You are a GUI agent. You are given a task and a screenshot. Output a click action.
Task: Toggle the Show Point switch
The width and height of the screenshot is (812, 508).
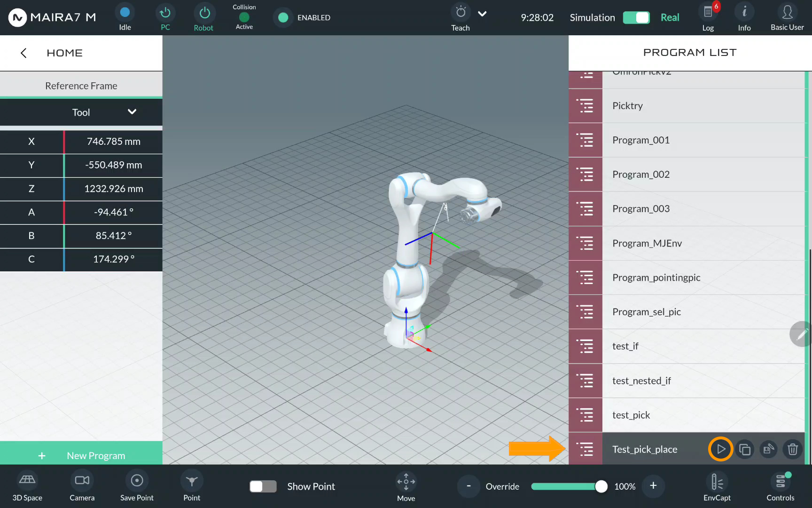[263, 486]
